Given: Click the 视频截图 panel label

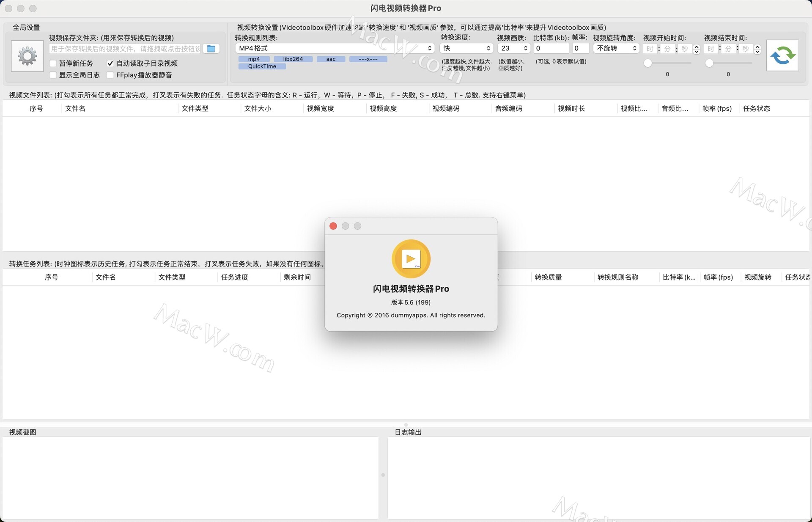Looking at the screenshot, I should [x=22, y=432].
